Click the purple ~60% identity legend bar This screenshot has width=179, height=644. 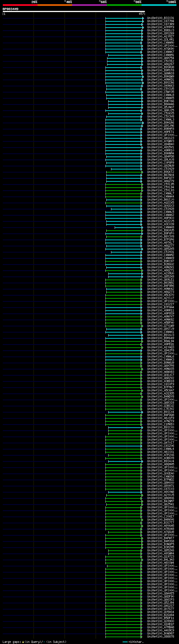tap(89, 5)
